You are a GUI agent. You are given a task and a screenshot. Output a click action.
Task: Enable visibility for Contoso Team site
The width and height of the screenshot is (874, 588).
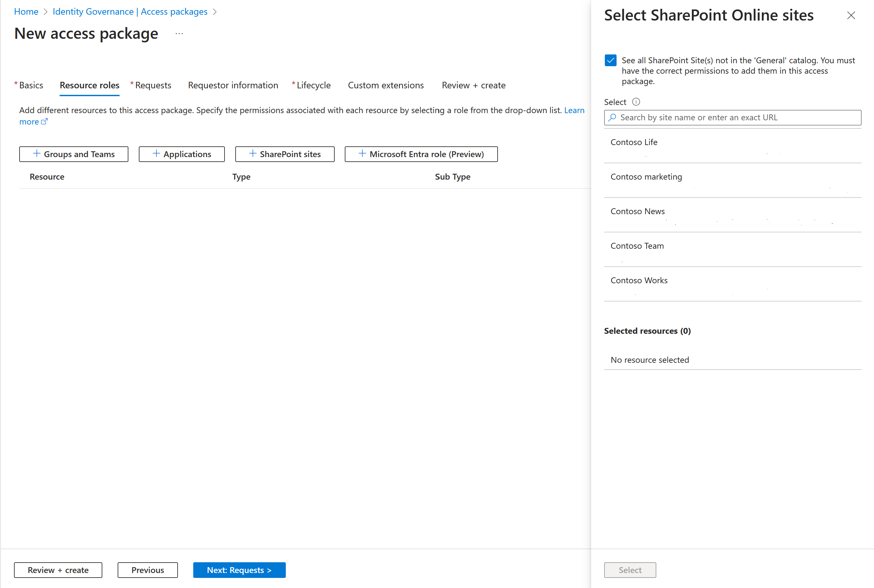pos(636,245)
